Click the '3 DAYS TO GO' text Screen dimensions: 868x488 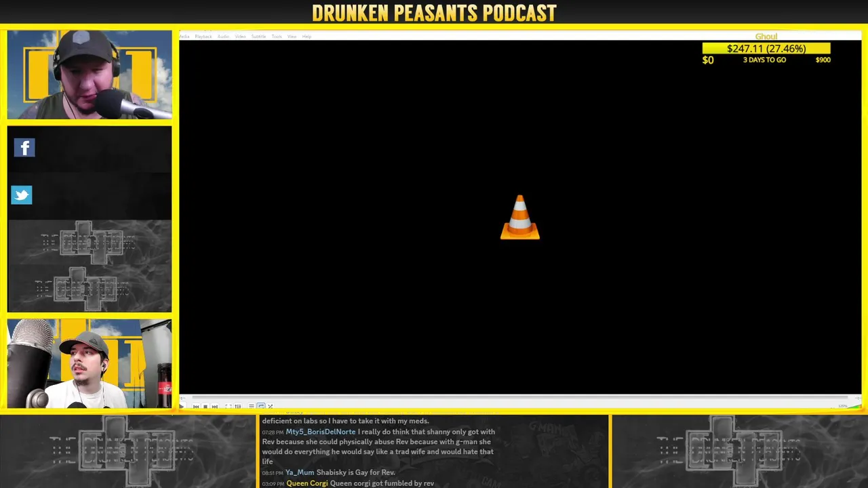click(764, 60)
